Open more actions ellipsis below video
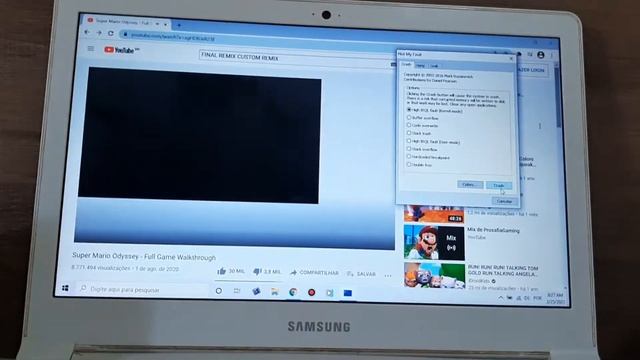 (x=388, y=276)
